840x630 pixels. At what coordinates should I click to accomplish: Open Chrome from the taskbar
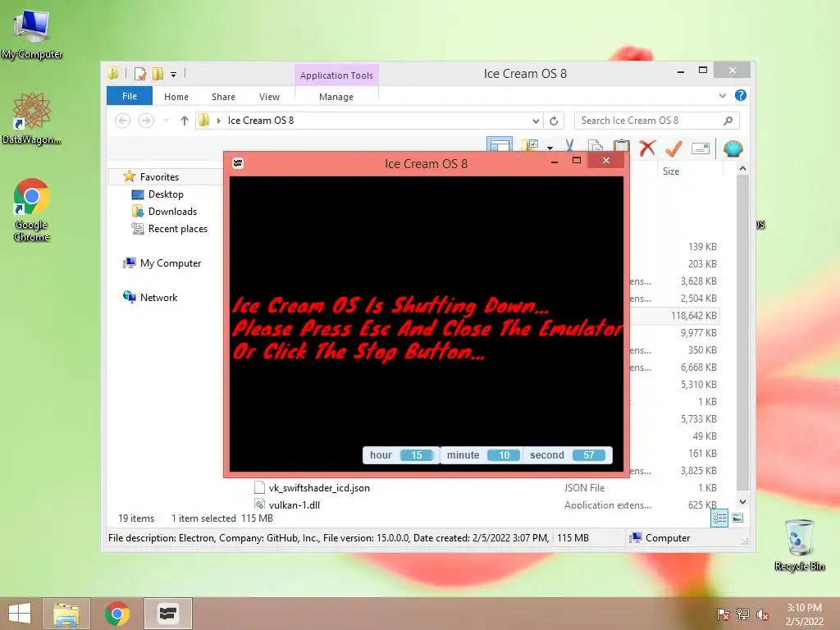(117, 614)
